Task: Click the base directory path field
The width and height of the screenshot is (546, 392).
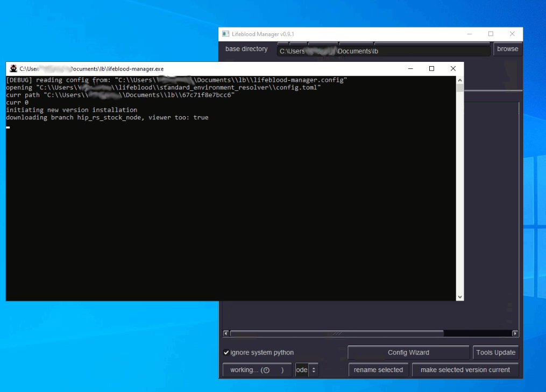Action: (383, 51)
